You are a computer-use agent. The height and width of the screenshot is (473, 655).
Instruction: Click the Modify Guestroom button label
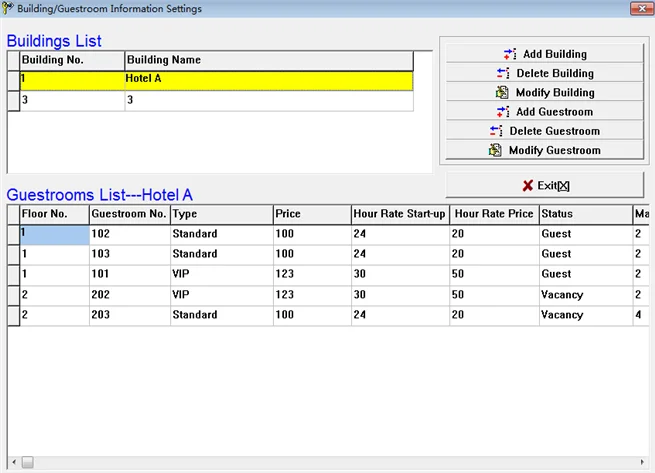click(x=555, y=150)
